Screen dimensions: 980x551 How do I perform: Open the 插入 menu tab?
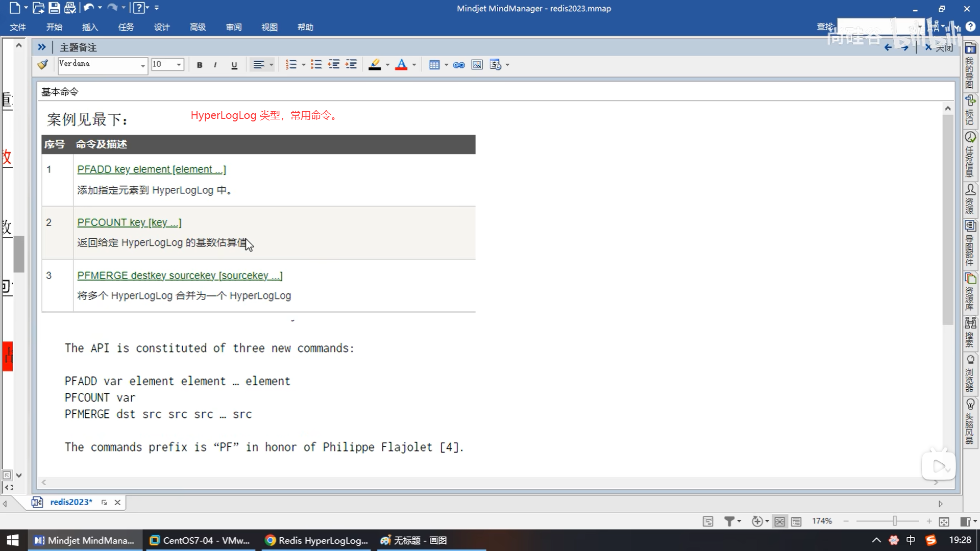pyautogui.click(x=90, y=27)
